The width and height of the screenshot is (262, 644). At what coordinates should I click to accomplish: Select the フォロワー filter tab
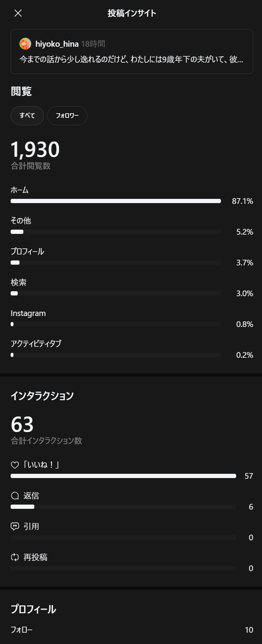67,116
